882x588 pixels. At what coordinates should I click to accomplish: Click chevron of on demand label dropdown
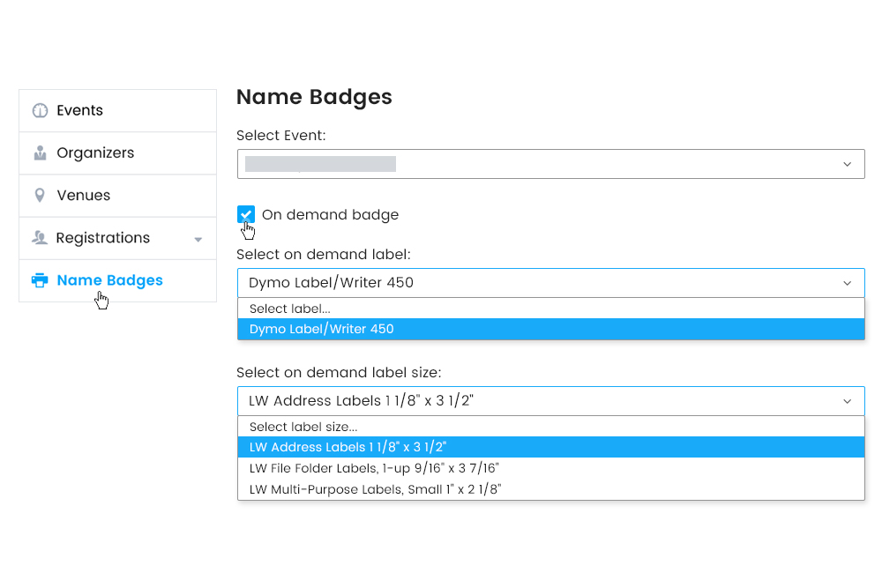tap(847, 283)
